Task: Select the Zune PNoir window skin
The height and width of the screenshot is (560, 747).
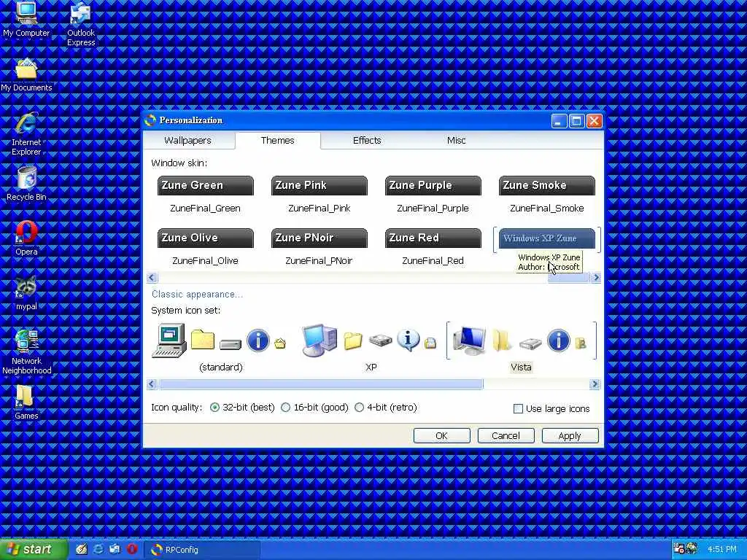Action: tap(320, 238)
